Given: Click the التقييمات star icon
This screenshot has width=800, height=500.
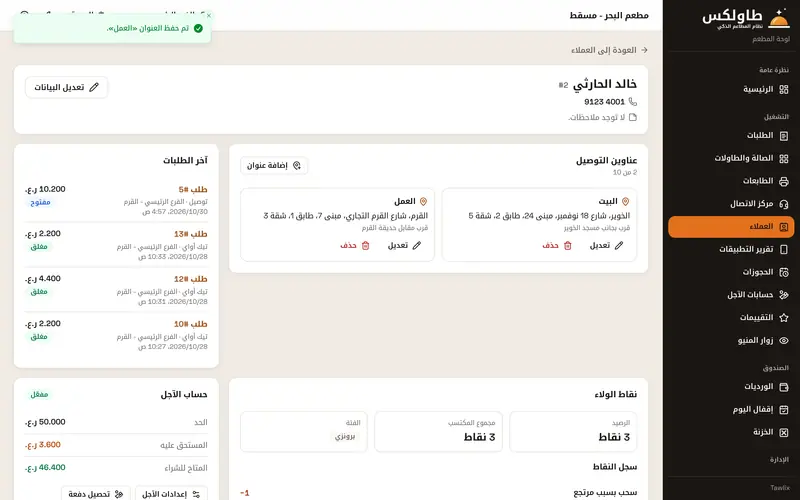Looking at the screenshot, I should (784, 318).
